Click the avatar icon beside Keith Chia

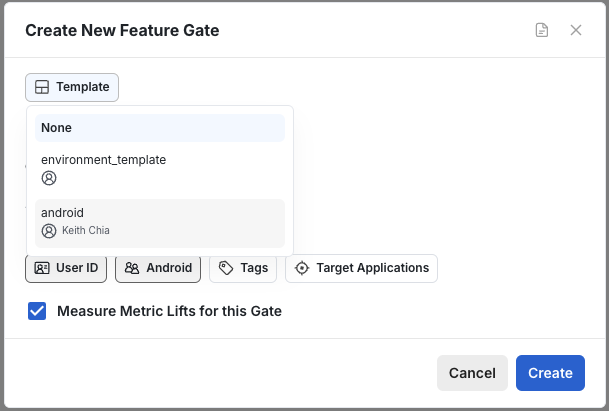coord(49,231)
